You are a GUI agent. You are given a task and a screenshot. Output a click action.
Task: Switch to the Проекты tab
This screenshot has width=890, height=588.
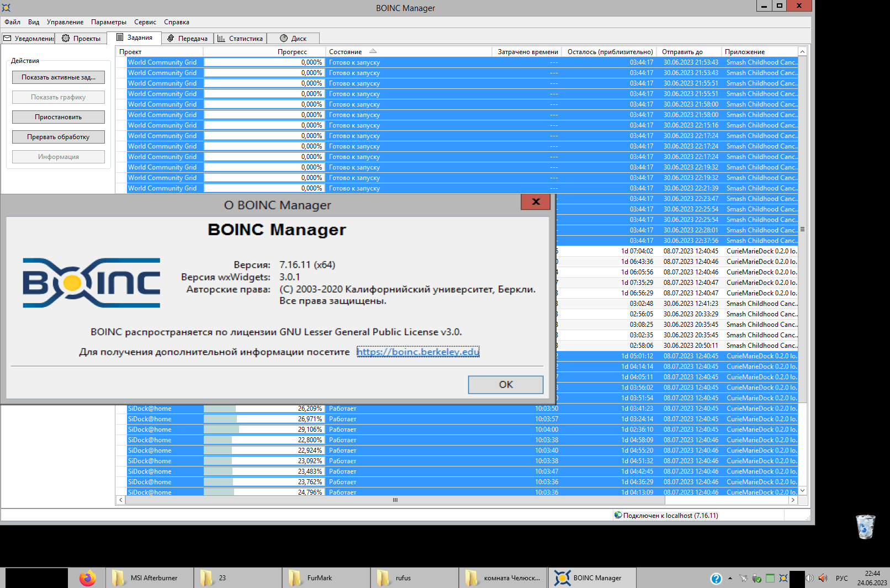[82, 38]
